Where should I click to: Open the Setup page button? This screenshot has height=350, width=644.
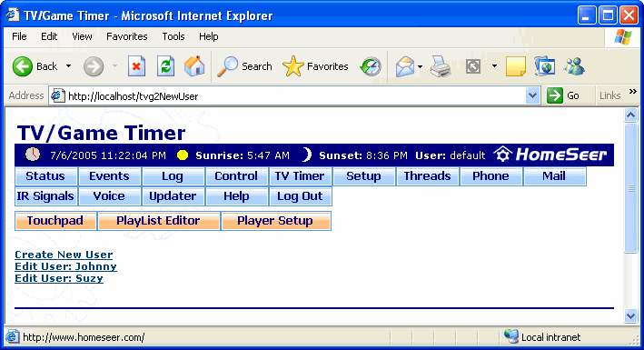[363, 176]
